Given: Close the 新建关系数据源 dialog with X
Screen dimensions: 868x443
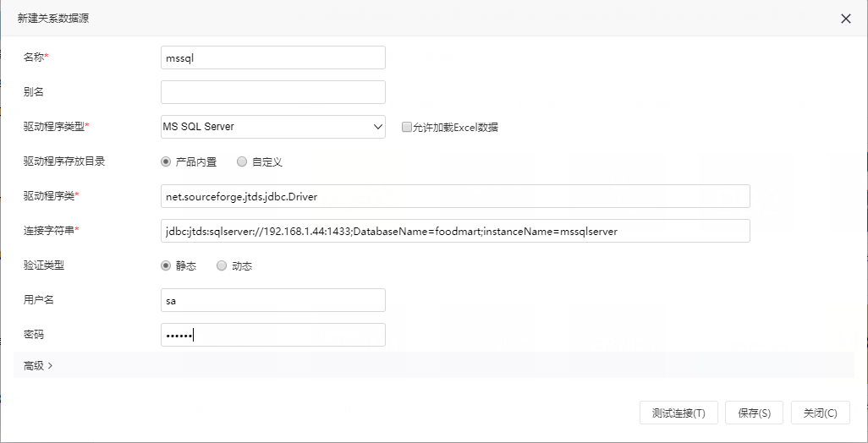Looking at the screenshot, I should click(x=845, y=19).
